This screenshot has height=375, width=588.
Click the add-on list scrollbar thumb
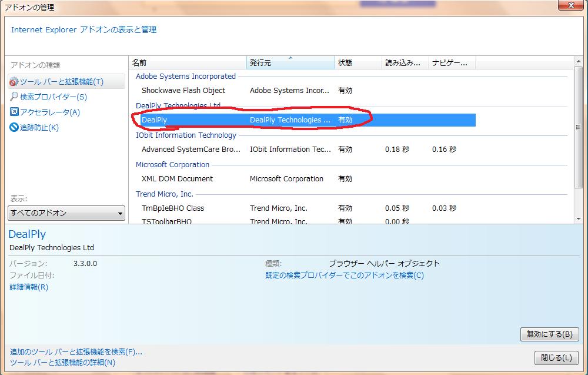click(x=578, y=127)
